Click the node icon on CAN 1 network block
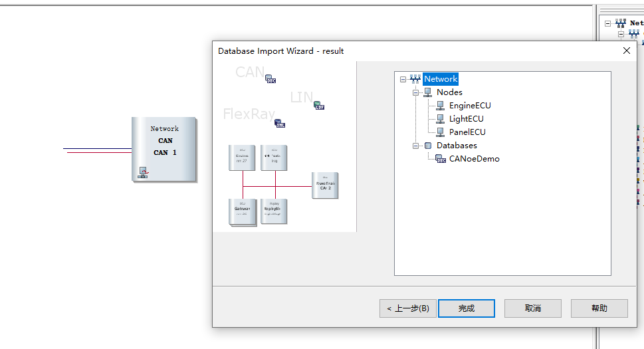Viewport: 644px width, 349px height. tap(144, 172)
